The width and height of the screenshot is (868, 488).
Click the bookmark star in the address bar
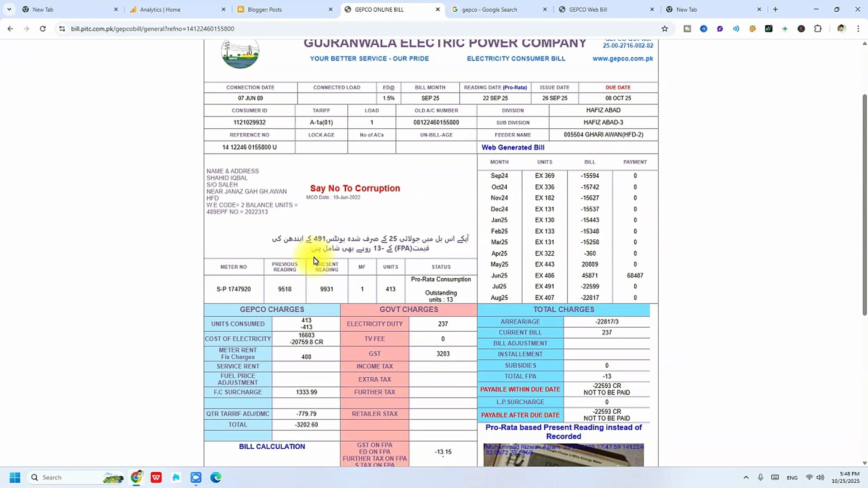pos(665,28)
